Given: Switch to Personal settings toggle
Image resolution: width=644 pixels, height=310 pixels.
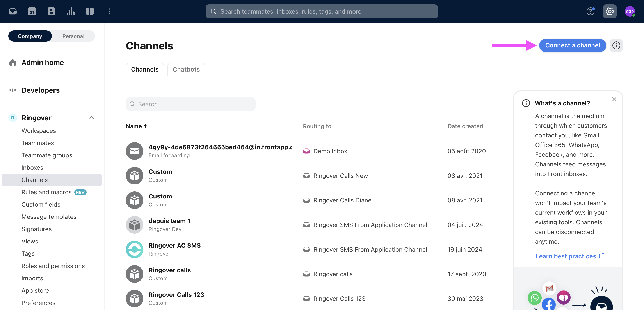Looking at the screenshot, I should coord(73,36).
